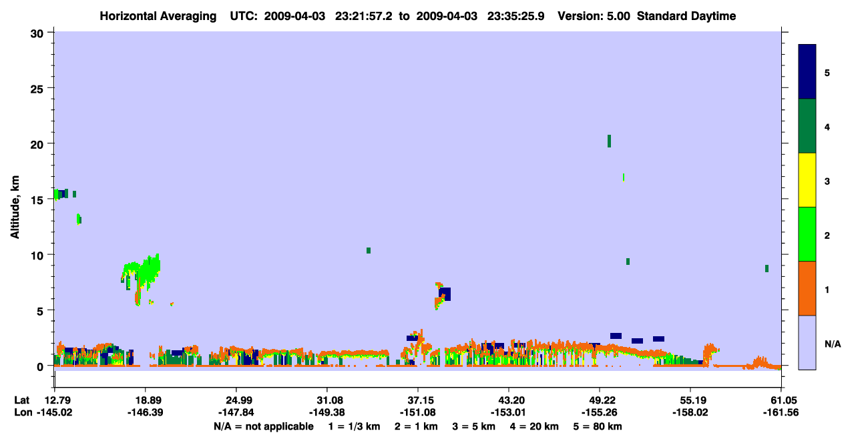Click the 'Lat' row label
This screenshot has width=868, height=445.
click(22, 400)
